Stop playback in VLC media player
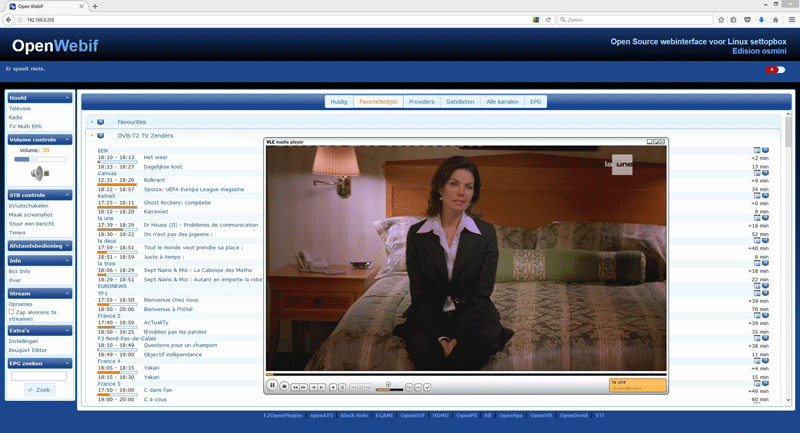The width and height of the screenshot is (800, 433). 284,387
